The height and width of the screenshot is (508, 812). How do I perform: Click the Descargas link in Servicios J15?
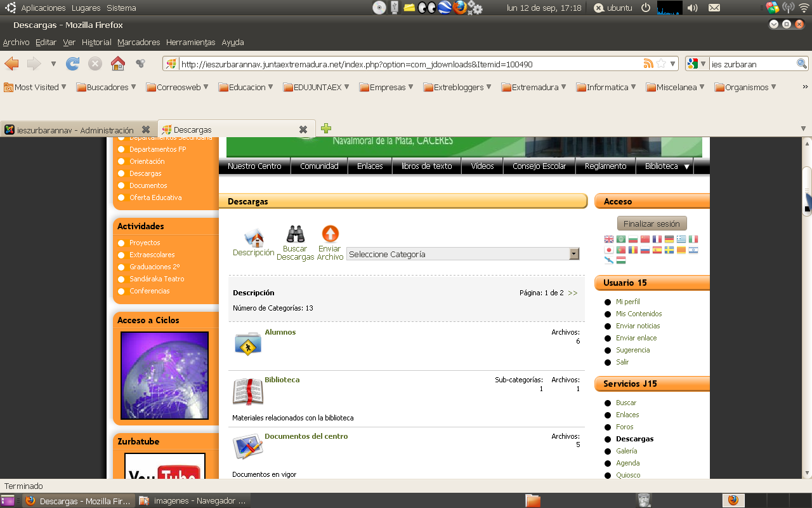pyautogui.click(x=634, y=439)
